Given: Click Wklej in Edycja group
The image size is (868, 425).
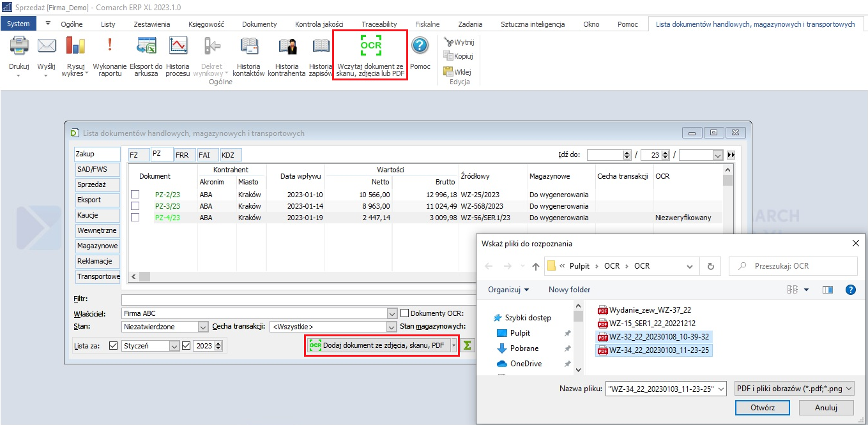Looking at the screenshot, I should click(x=457, y=71).
